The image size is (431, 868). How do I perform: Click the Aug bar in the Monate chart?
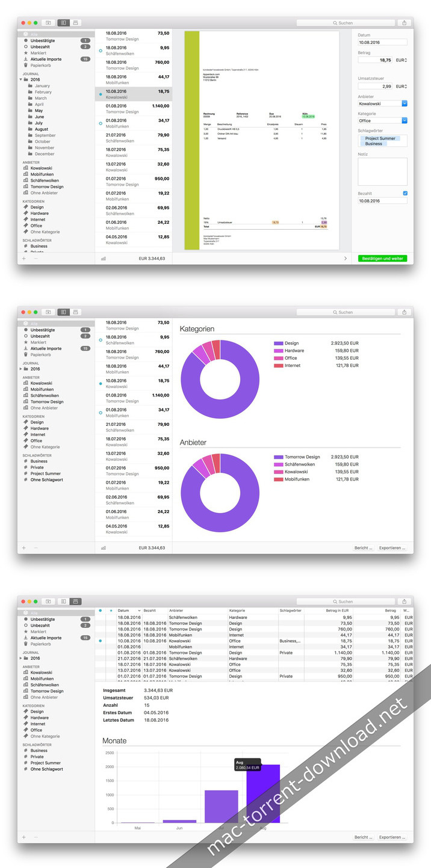[x=263, y=793]
